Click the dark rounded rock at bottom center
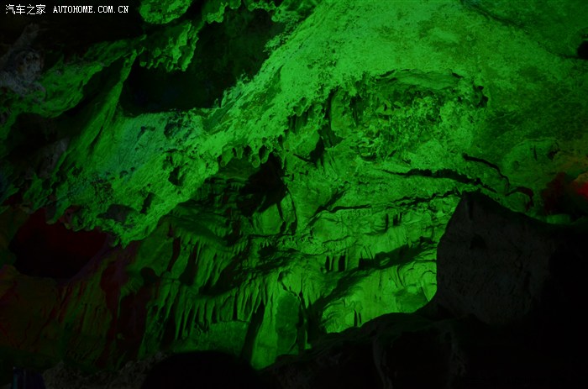Viewport: 588px width, 389px height. [202, 370]
